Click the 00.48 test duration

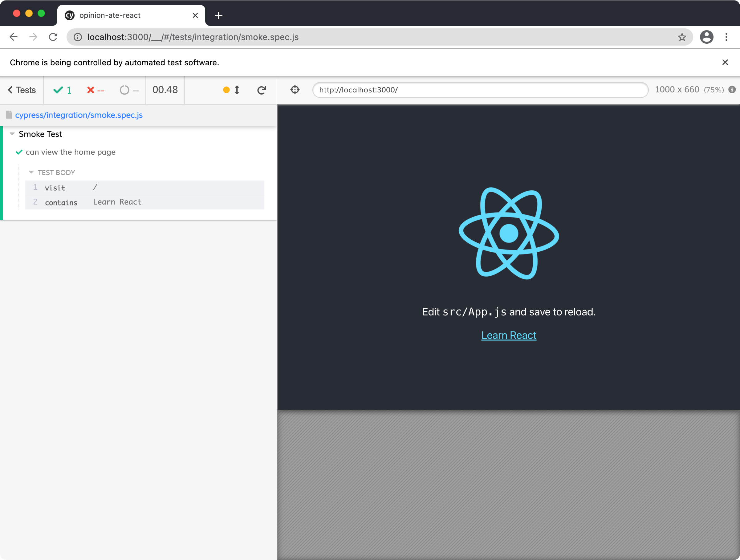click(165, 90)
